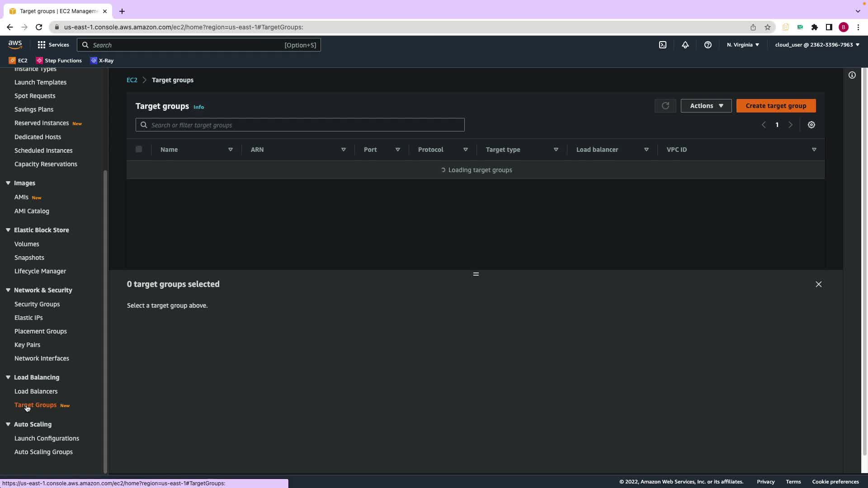Toggle the select-all target groups checkbox
Screen dimensions: 868x488
tap(139, 149)
